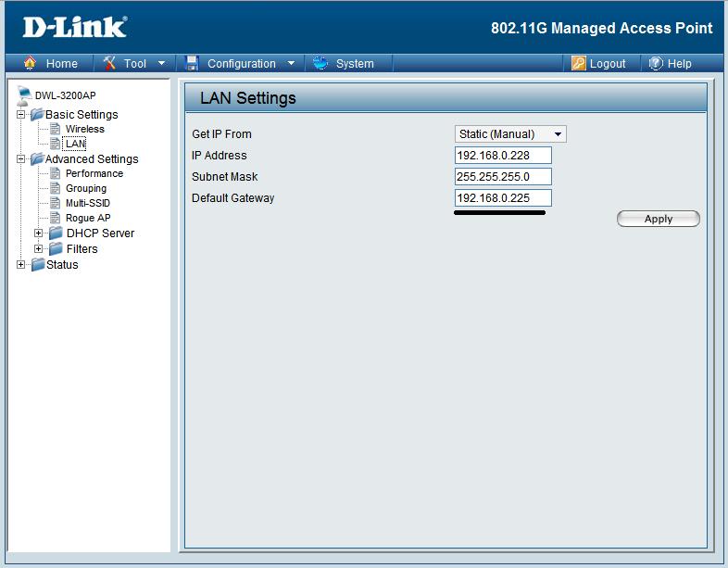Select LAN in the tree
This screenshot has height=568, width=728.
(76, 144)
